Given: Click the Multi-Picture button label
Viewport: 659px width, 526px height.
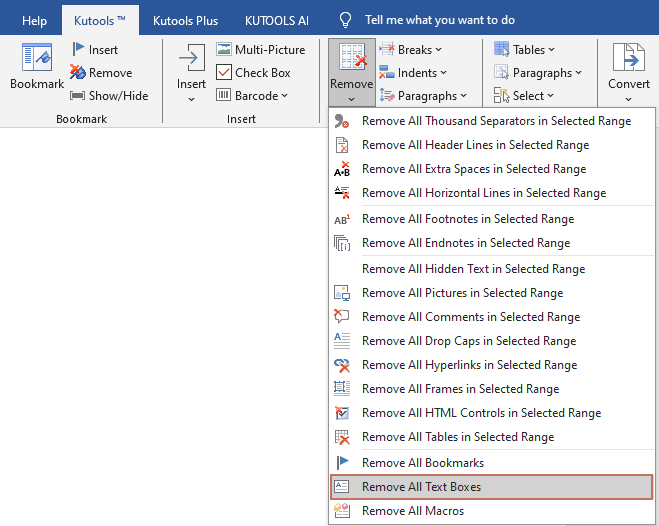Looking at the screenshot, I should click(x=270, y=50).
